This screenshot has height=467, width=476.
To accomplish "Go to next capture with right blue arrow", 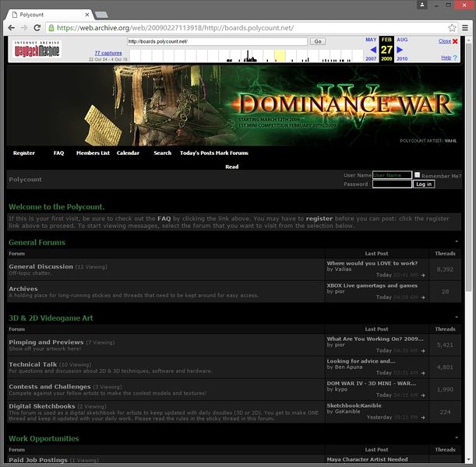I will (x=400, y=50).
